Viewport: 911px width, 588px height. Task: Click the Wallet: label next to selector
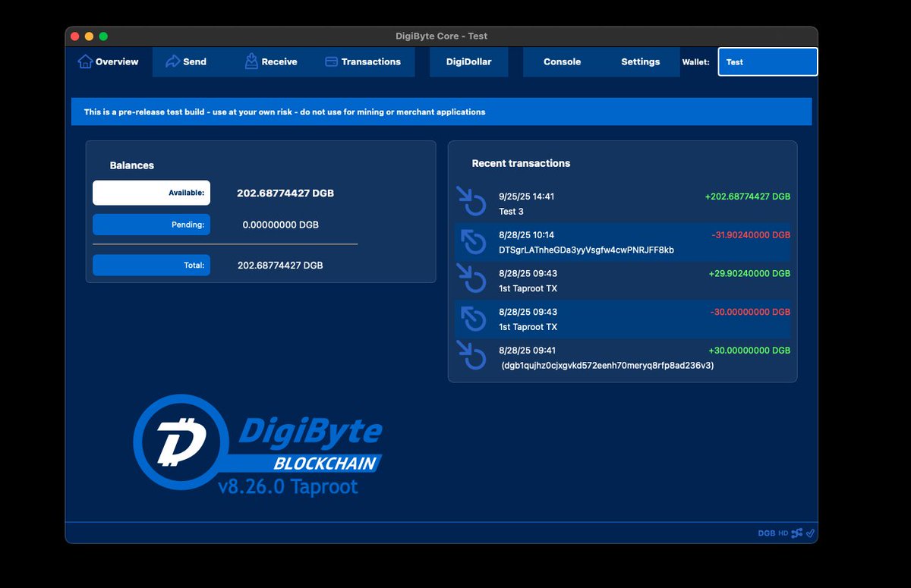pos(696,62)
